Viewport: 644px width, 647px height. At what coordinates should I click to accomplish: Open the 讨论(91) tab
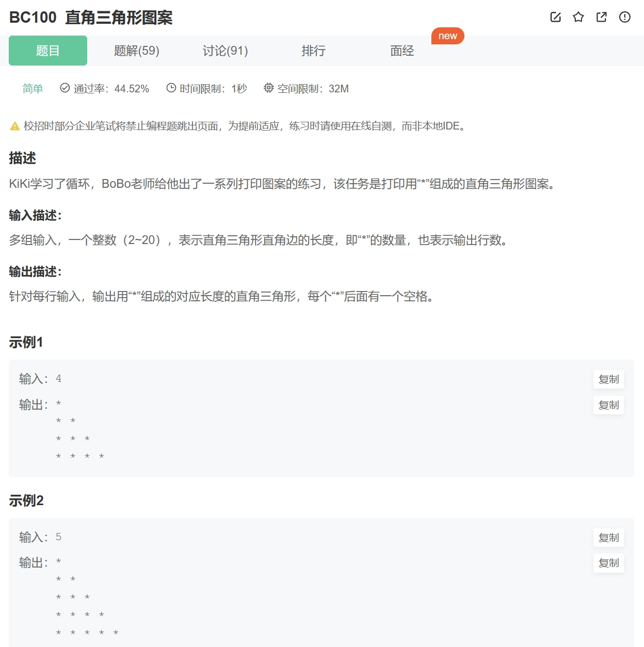tap(225, 51)
